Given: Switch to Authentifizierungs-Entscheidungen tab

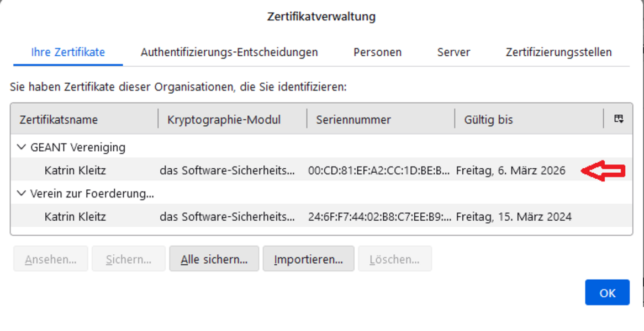Looking at the screenshot, I should coord(229,52).
